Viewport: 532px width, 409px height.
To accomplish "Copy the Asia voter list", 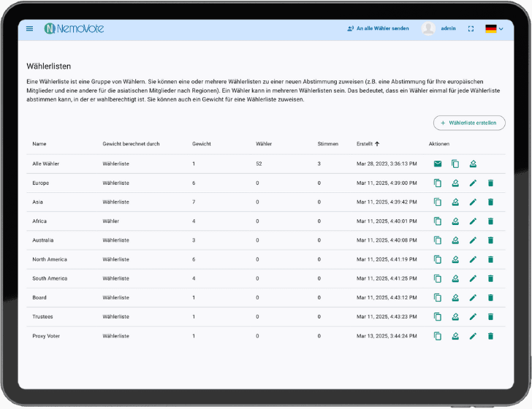I will tap(438, 202).
